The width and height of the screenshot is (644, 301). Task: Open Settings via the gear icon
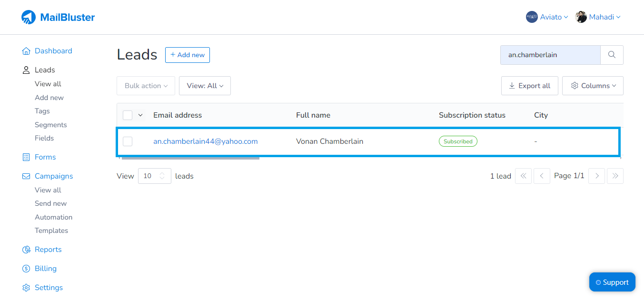coord(26,287)
